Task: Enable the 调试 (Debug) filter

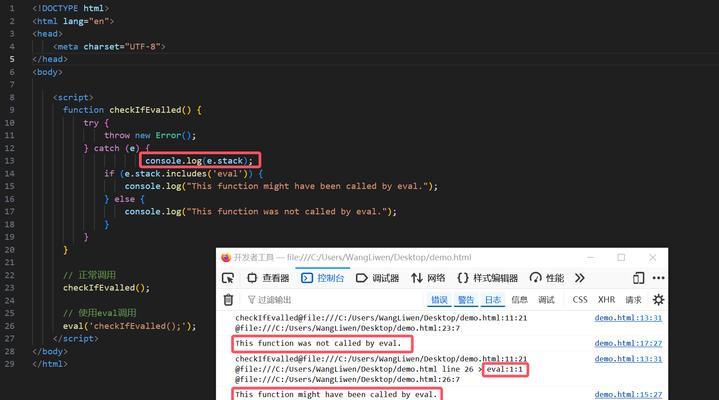Action: [x=546, y=300]
